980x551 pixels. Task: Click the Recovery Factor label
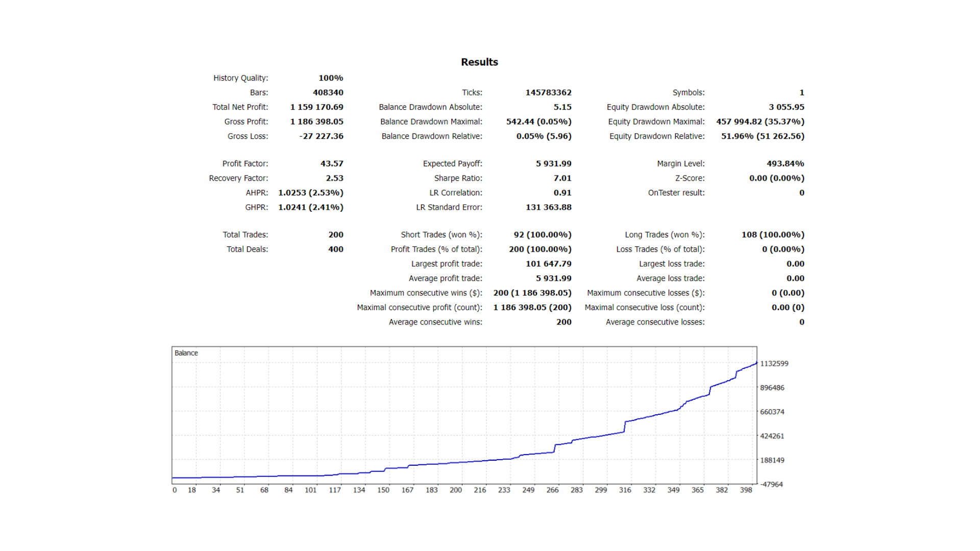[238, 178]
